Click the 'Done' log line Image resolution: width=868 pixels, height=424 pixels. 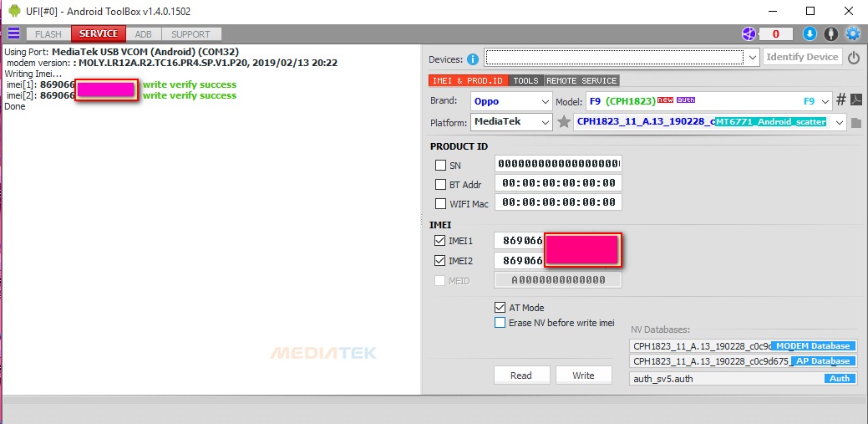[x=15, y=106]
